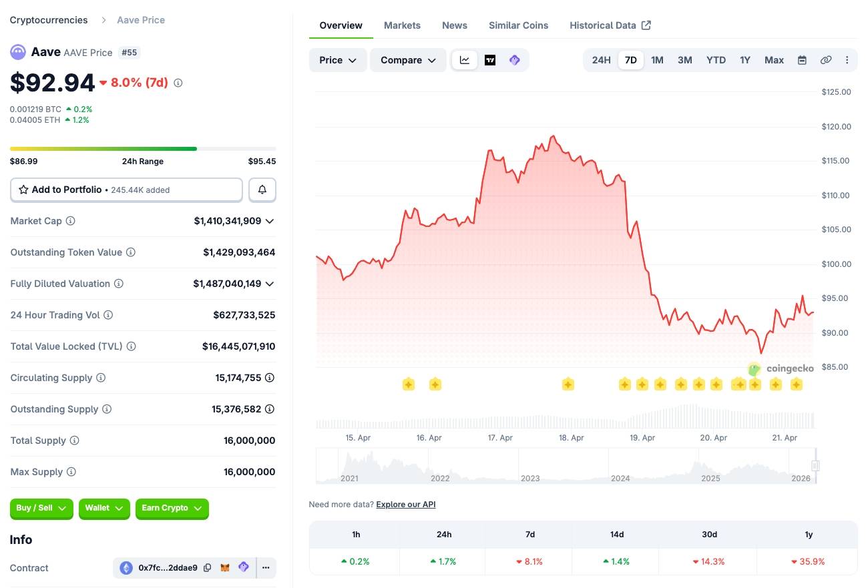Go to Cryptocurrencies breadcrumb link
The width and height of the screenshot is (868, 588).
pos(49,20)
